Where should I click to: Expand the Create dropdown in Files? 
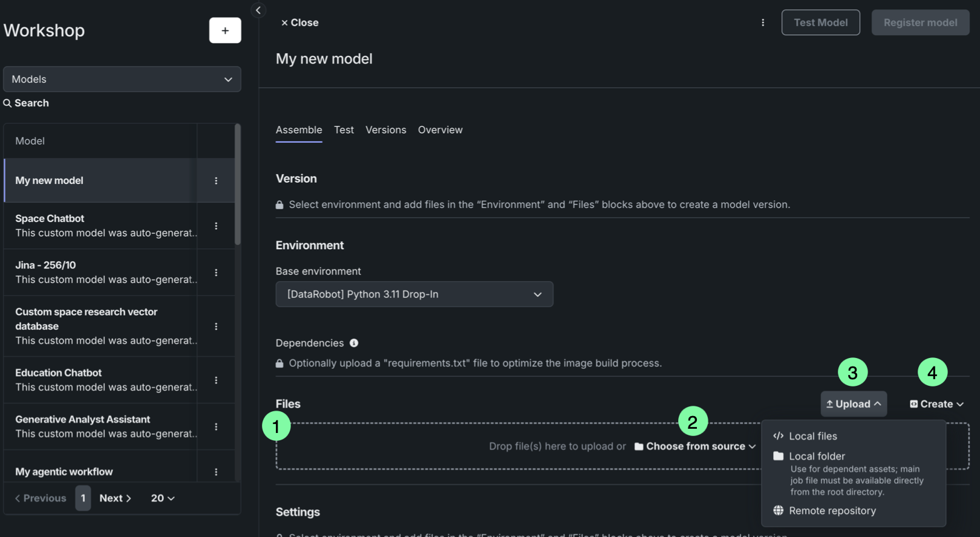936,404
